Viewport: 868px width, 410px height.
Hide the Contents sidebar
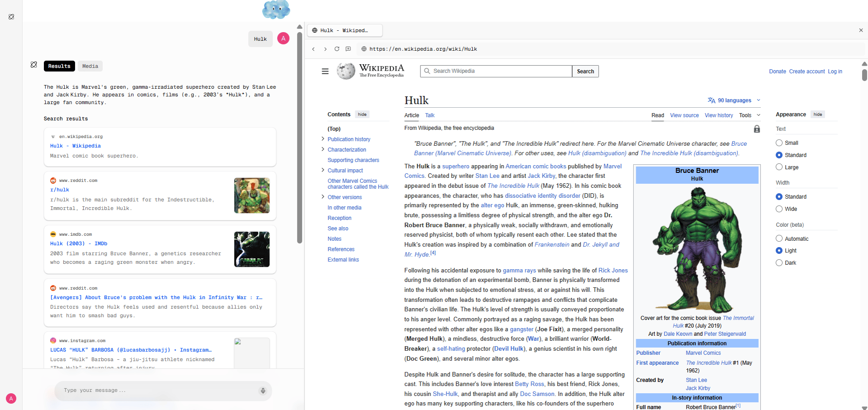point(362,114)
